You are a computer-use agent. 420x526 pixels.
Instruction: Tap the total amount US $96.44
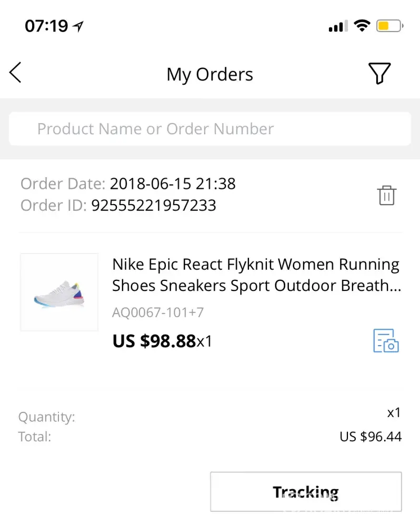click(371, 437)
